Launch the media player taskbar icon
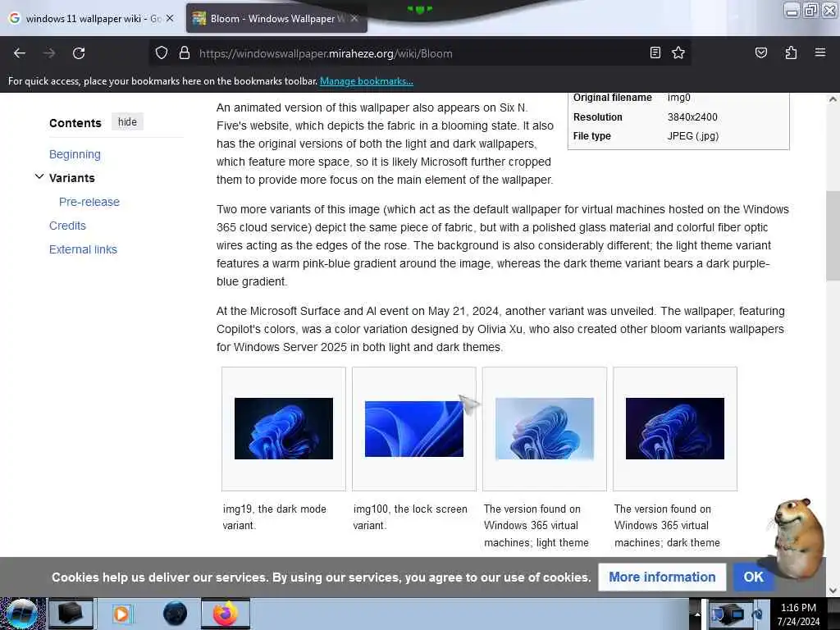Image resolution: width=840 pixels, height=630 pixels. (x=121, y=614)
